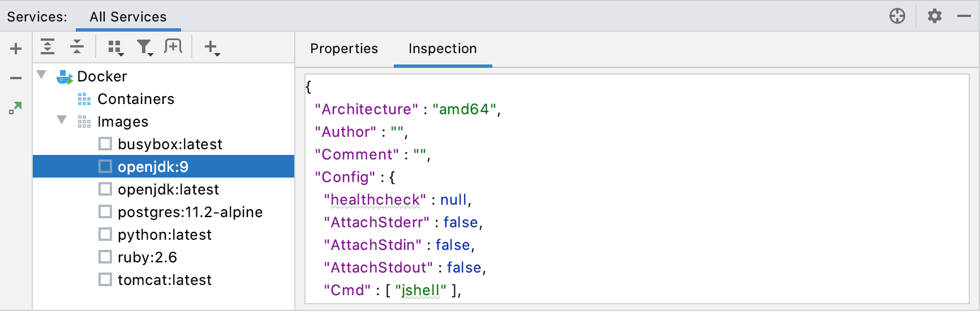Image resolution: width=980 pixels, height=311 pixels.
Task: Click the "amd64" value text
Action: tap(465, 109)
